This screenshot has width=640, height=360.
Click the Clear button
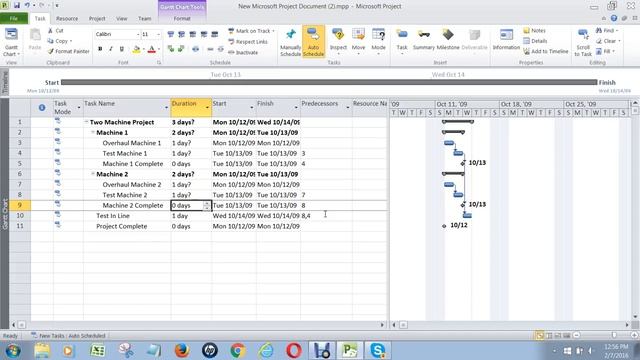click(x=608, y=41)
